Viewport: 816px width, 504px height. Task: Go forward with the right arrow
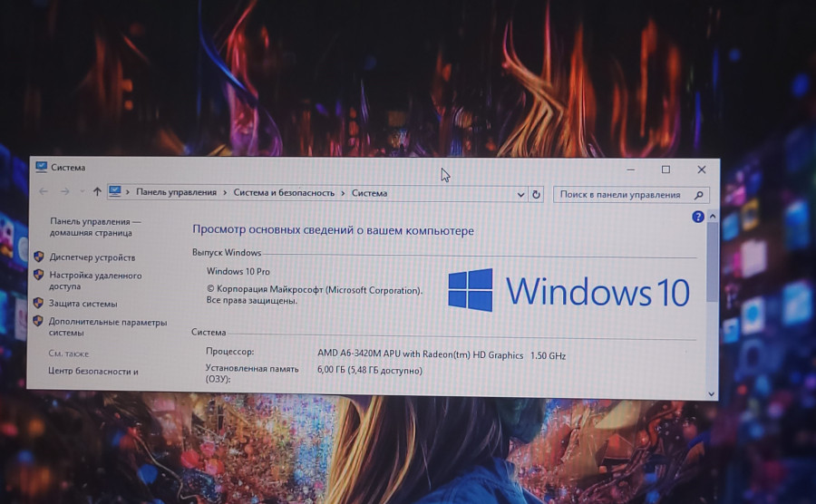pyautogui.click(x=65, y=191)
